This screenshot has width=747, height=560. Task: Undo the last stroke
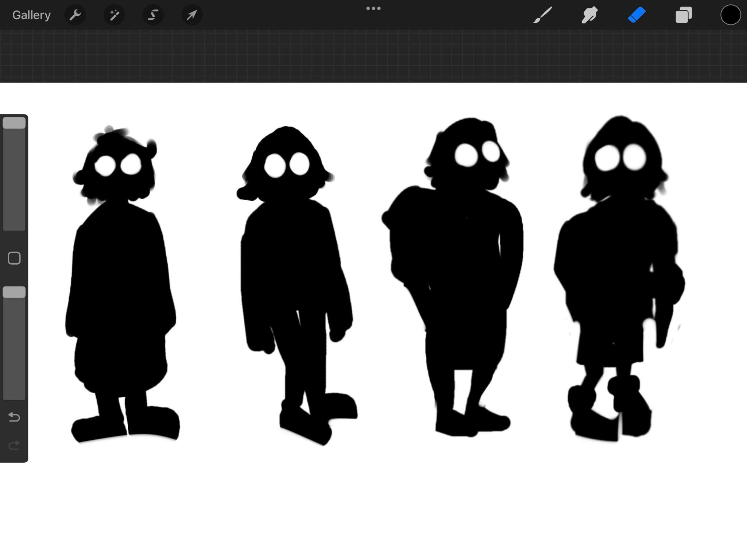pyautogui.click(x=14, y=417)
